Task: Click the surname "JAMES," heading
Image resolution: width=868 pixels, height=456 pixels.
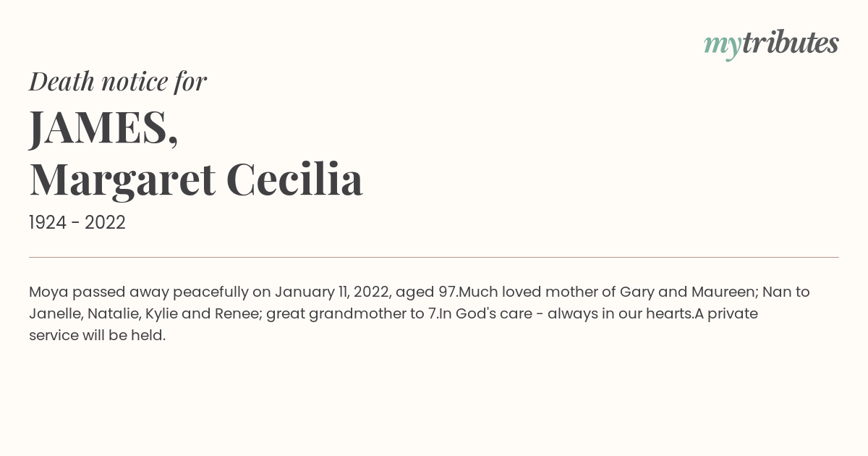Action: coord(103,127)
